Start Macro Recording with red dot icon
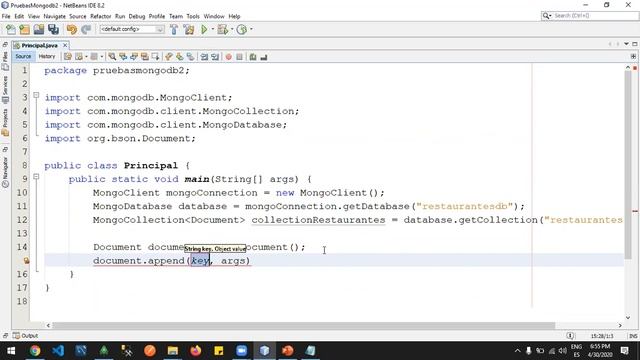The height and width of the screenshot is (360, 640). click(x=229, y=57)
